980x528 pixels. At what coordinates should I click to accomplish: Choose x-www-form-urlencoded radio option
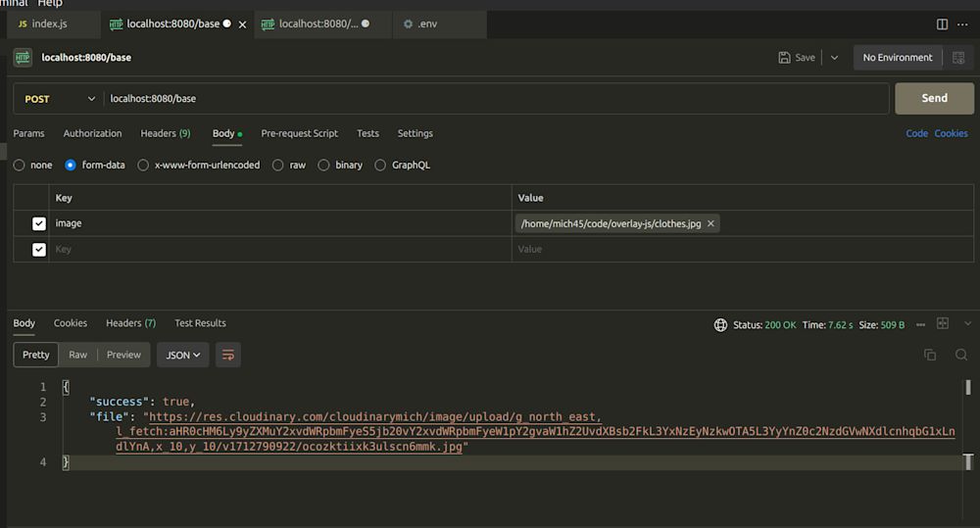[x=143, y=166]
